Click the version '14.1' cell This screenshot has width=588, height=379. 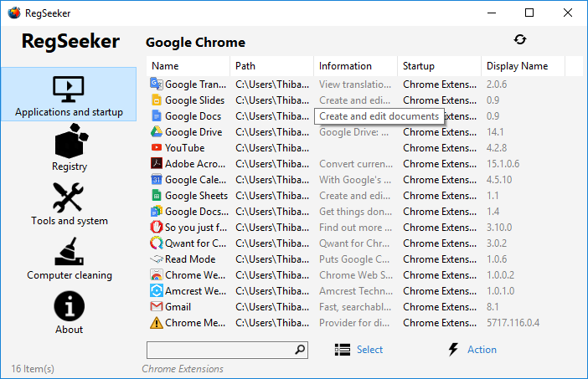pyautogui.click(x=495, y=132)
